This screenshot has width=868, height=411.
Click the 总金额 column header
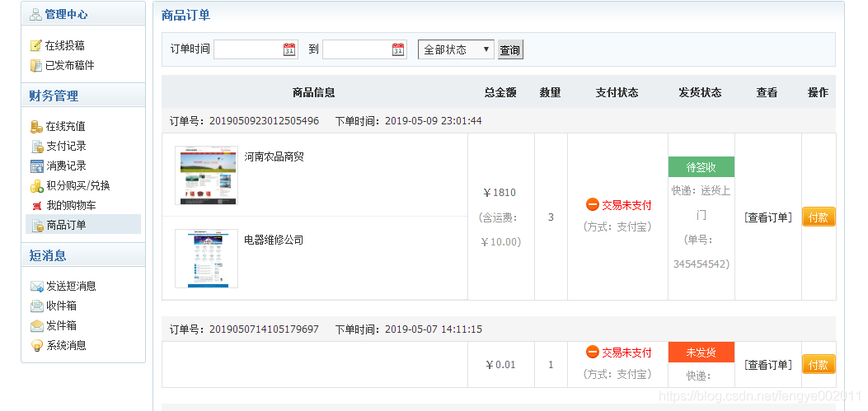(x=500, y=92)
